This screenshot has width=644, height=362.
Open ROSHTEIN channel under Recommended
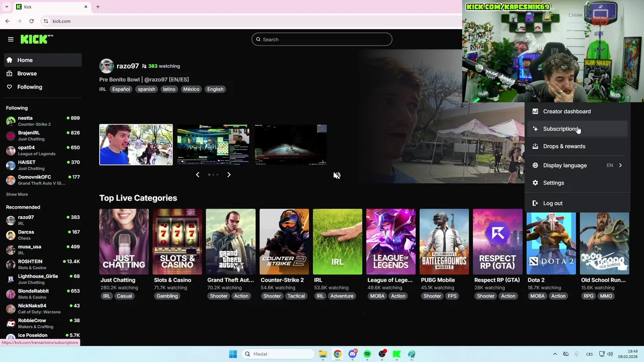point(43,264)
